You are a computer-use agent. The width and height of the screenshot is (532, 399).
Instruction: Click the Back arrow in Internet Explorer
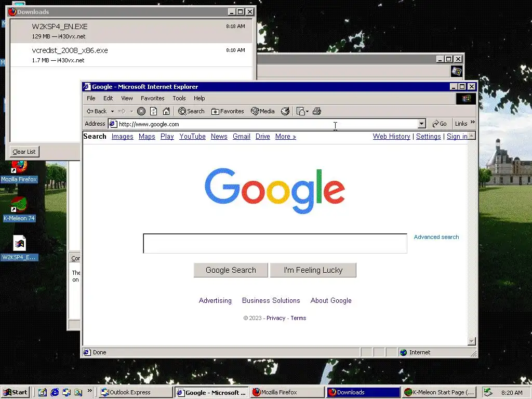[x=96, y=111]
